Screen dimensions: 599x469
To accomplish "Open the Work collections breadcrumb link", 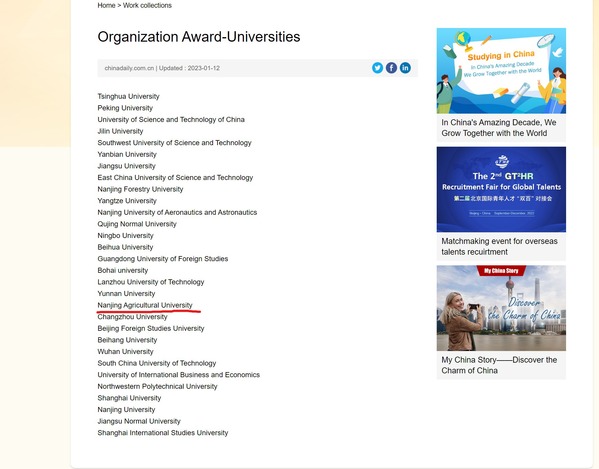I will [147, 5].
